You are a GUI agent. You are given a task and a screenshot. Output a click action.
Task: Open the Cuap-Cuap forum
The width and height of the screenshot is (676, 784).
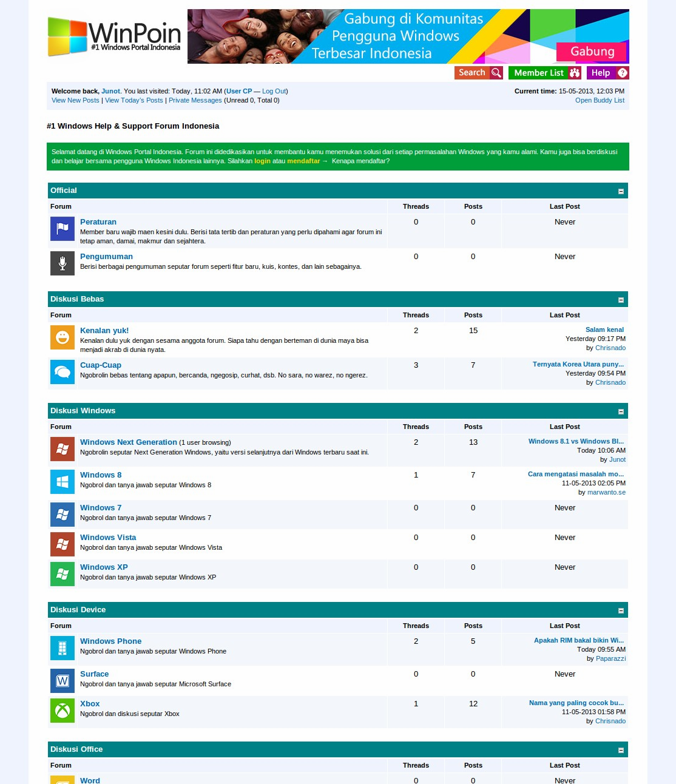pos(101,365)
